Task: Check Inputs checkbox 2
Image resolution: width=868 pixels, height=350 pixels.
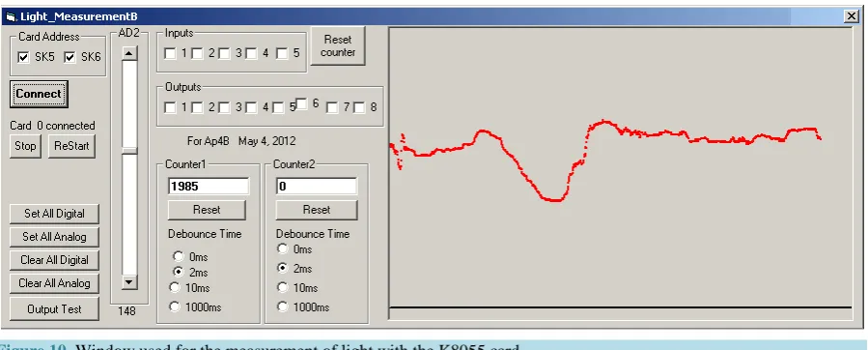Action: [198, 54]
